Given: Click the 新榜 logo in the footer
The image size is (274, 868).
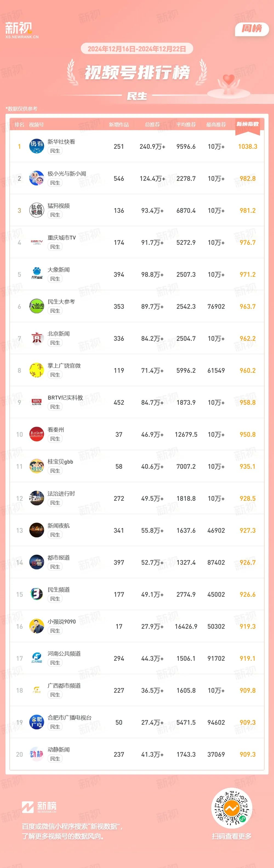Looking at the screenshot, I should (x=39, y=807).
